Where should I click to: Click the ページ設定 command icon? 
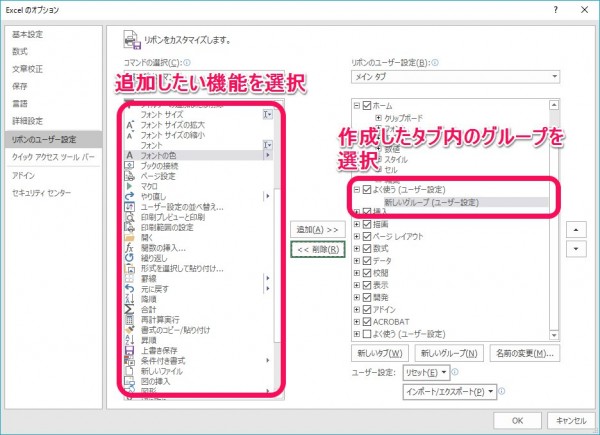130,176
